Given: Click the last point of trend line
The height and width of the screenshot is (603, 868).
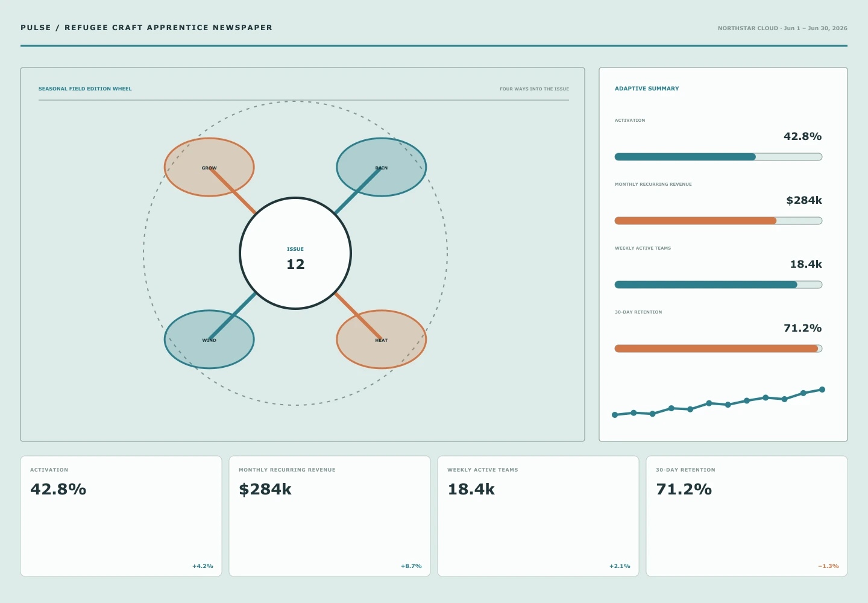Looking at the screenshot, I should (x=822, y=390).
